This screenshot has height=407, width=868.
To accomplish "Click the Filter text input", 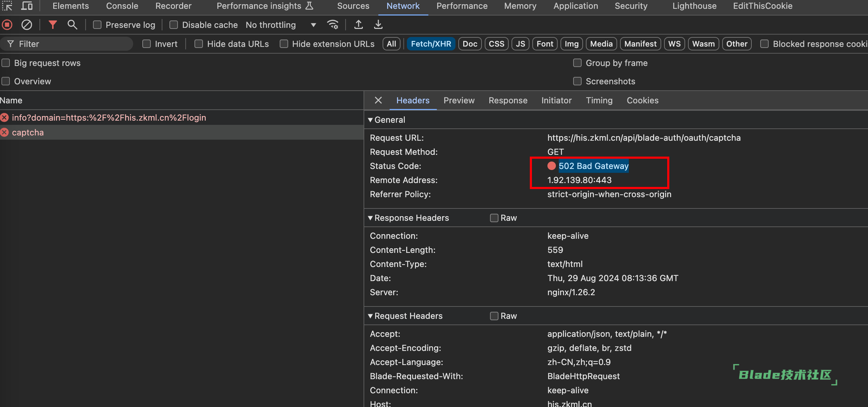I will [x=67, y=44].
